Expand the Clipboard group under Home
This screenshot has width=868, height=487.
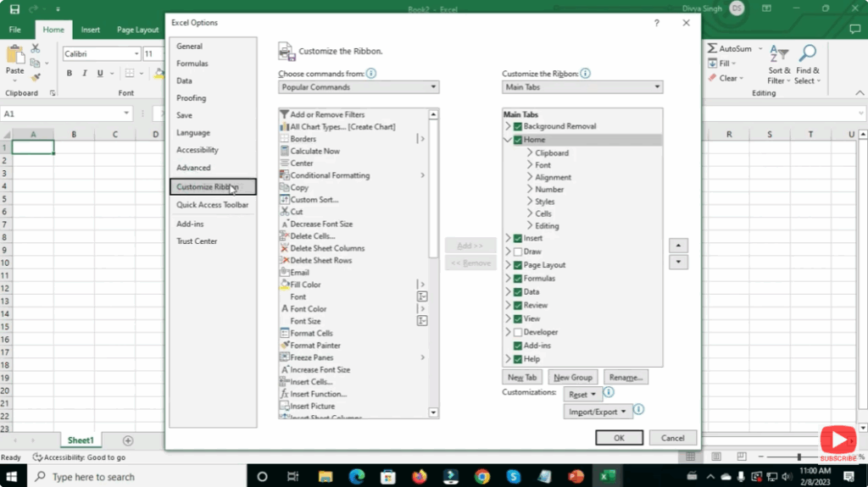[x=530, y=153]
